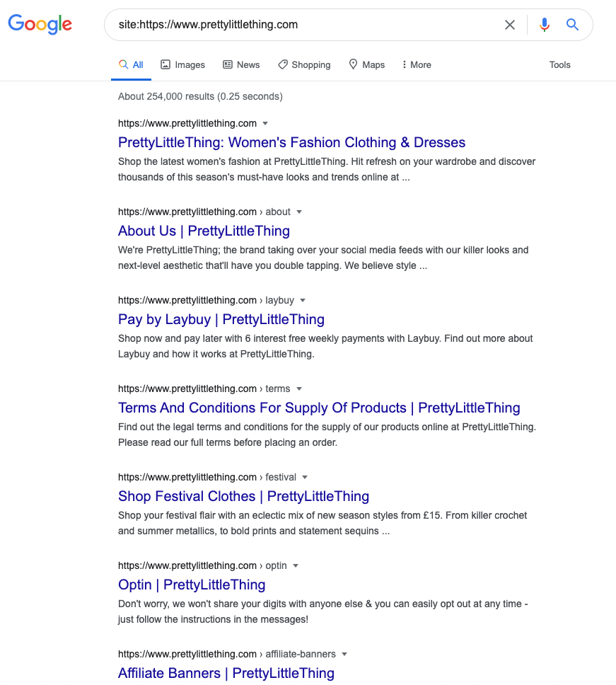Open the dropdown arrow next to the laybuy URL
The image size is (616, 685).
point(303,301)
